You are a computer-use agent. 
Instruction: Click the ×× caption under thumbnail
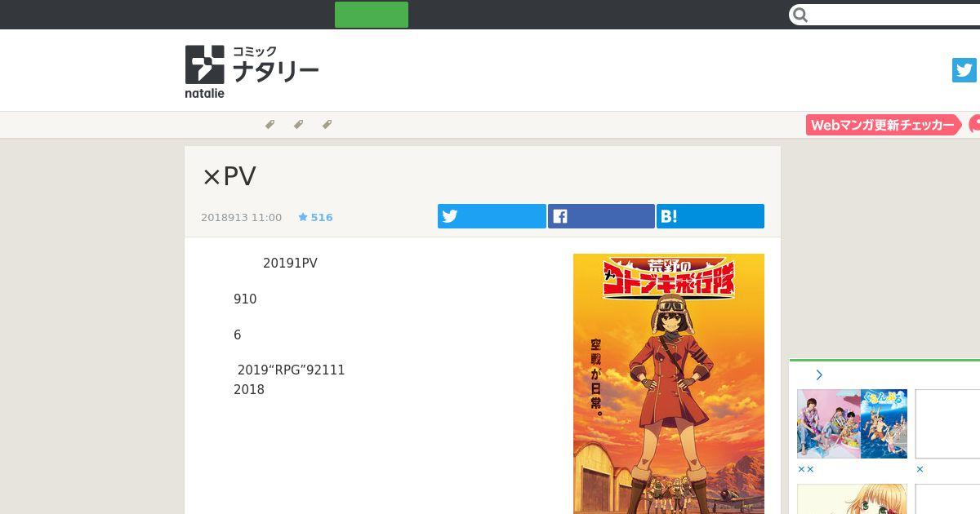pos(806,470)
